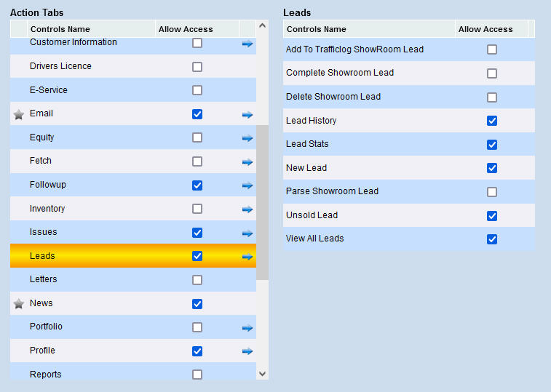Click Allow Access header in Action Tabs
Viewport: 551px width, 392px height.
pyautogui.click(x=186, y=29)
